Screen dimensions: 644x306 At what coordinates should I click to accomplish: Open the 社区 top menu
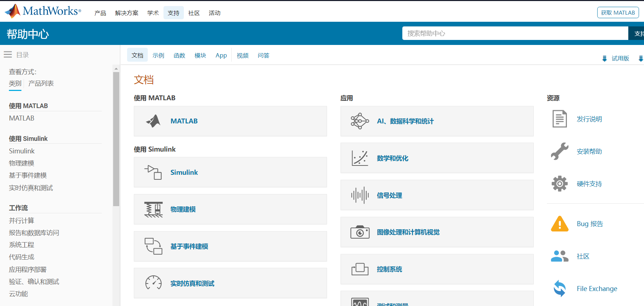click(194, 13)
